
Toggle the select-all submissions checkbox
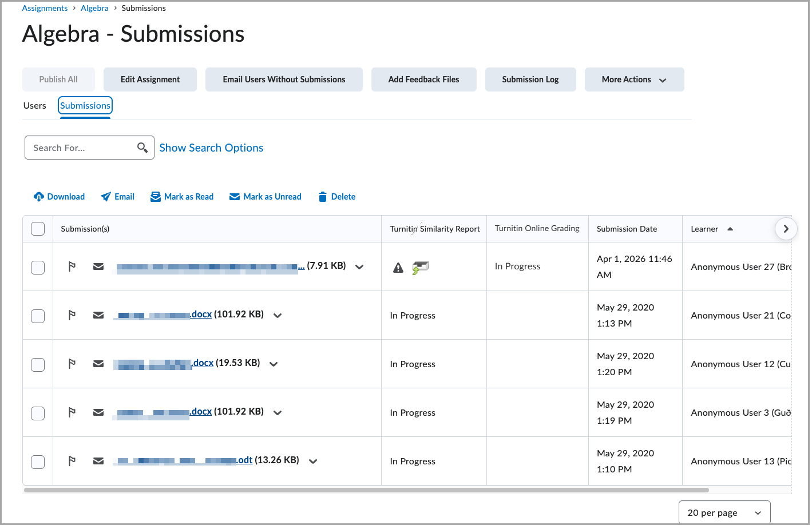point(37,228)
